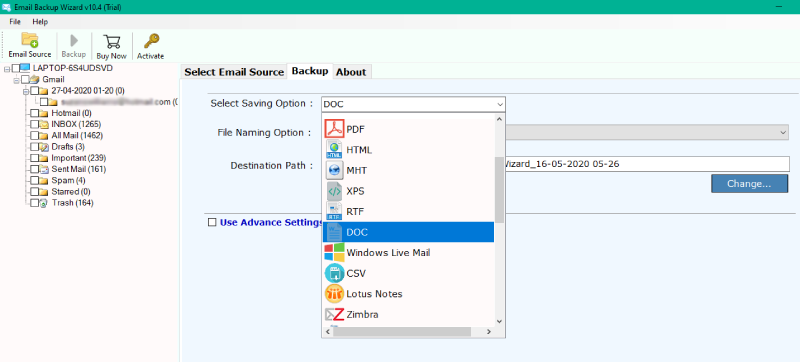Select Important (239) in folder tree

79,158
